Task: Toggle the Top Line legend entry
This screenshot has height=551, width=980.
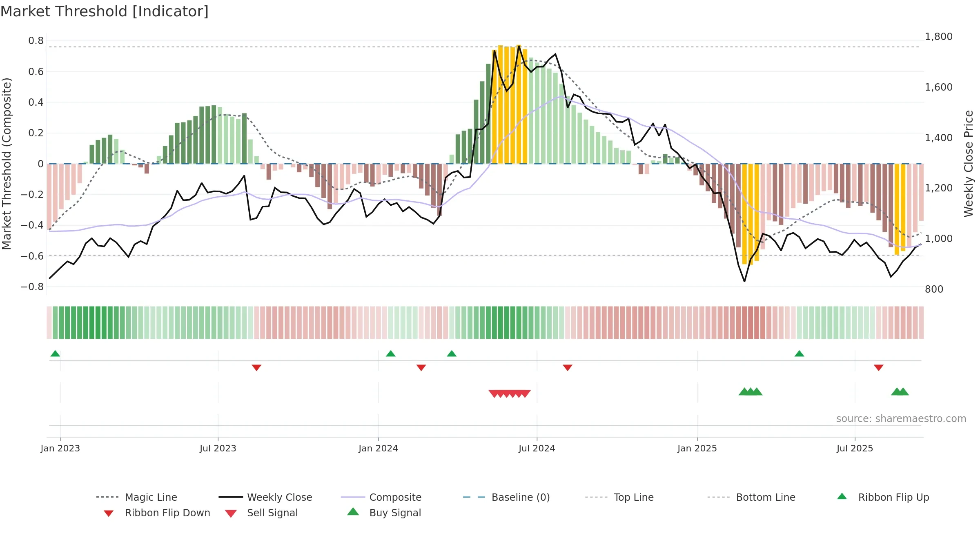Action: (619, 497)
